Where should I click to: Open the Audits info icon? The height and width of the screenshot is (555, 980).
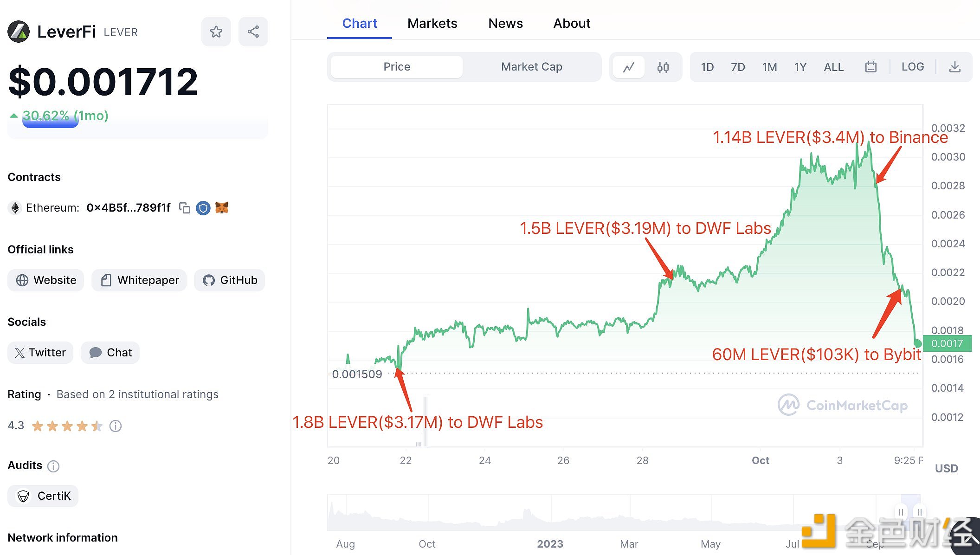point(53,466)
